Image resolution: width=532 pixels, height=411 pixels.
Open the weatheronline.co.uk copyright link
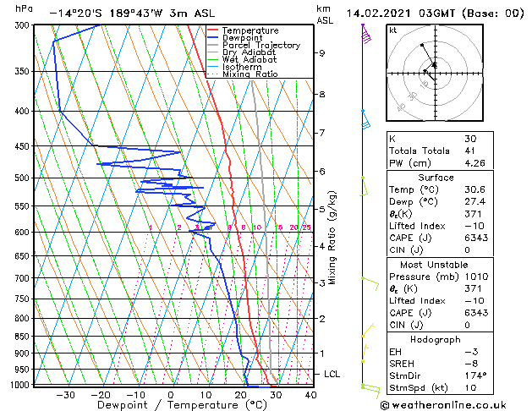(443, 405)
